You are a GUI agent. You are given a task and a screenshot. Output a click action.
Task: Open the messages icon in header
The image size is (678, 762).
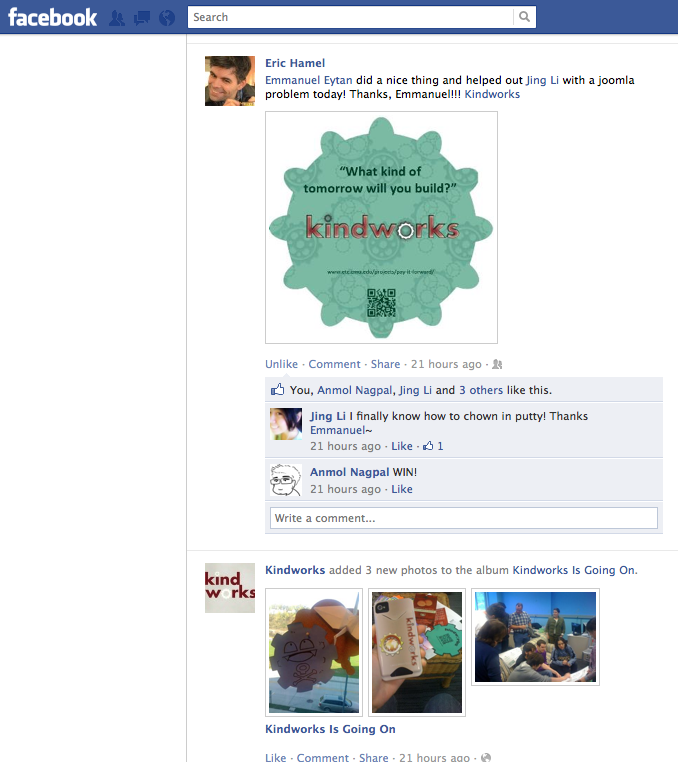(x=142, y=18)
